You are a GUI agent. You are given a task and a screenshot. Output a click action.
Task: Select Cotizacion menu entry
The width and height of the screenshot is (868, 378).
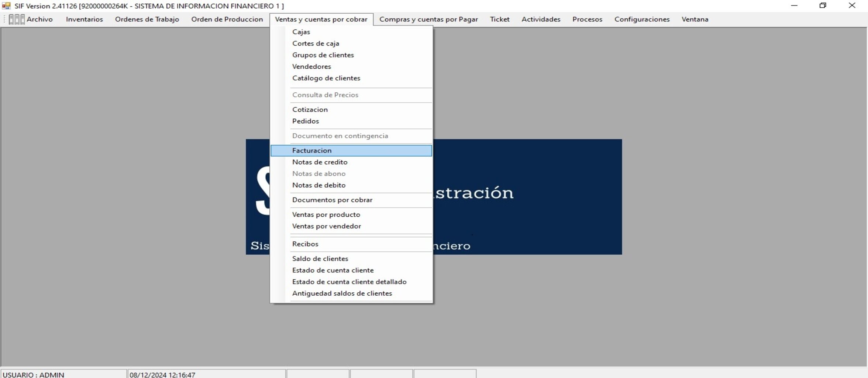pyautogui.click(x=351, y=110)
